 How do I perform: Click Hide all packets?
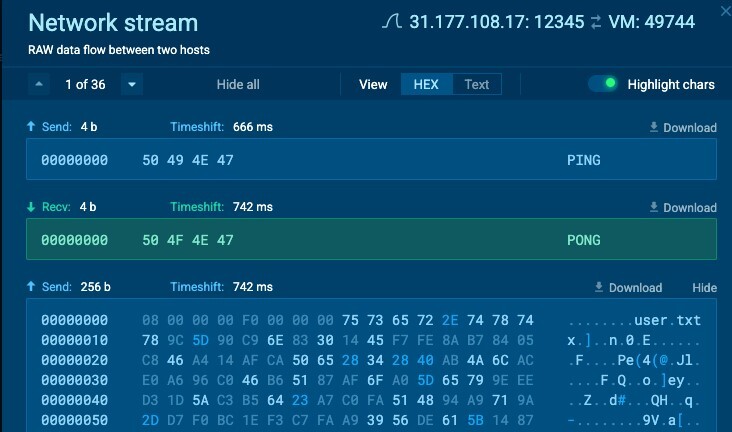point(238,85)
